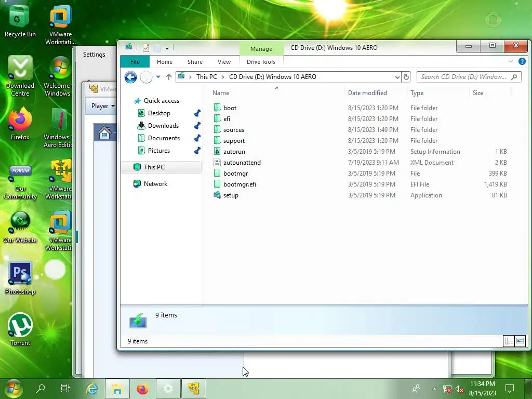Go up one folder level
532x399 pixels.
pyautogui.click(x=169, y=77)
